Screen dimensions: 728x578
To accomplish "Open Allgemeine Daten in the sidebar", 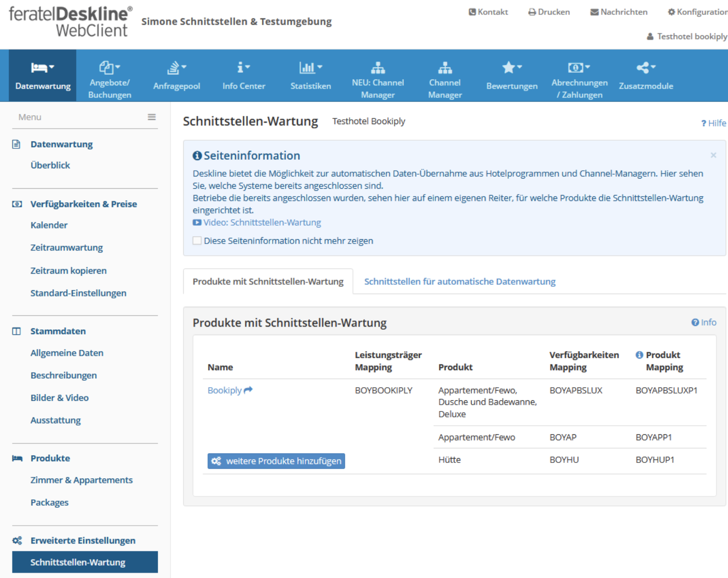I will 67,353.
